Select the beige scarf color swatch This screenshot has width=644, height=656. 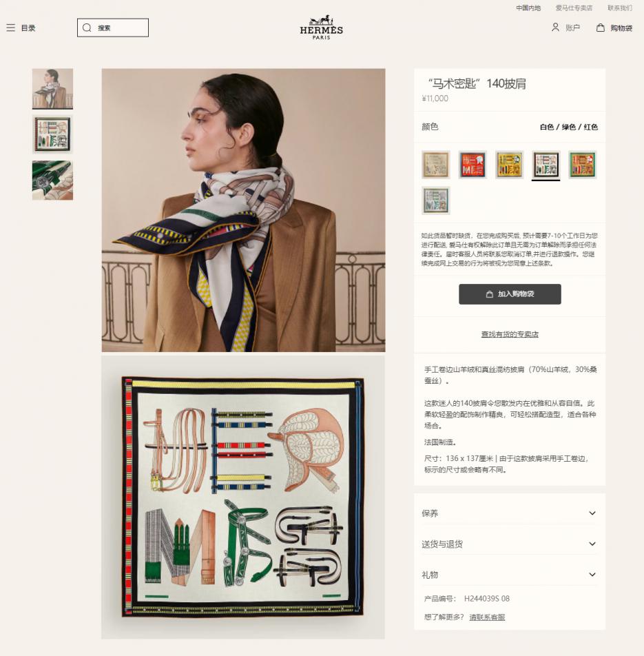[436, 165]
